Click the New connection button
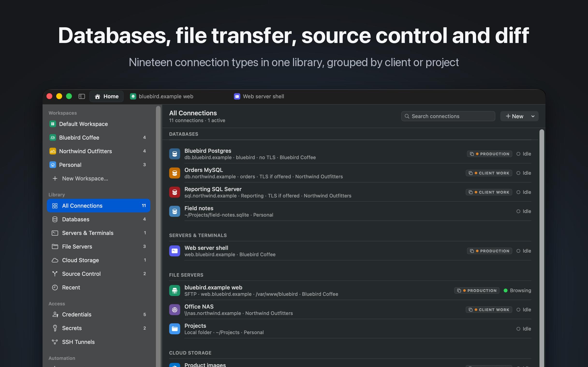The image size is (588, 367). pos(514,116)
